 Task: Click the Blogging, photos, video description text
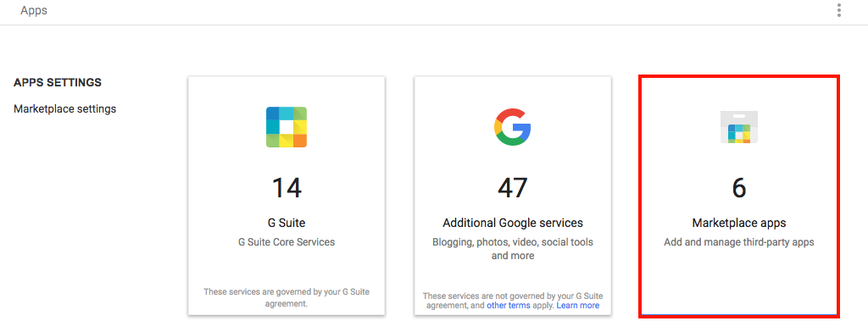pyautogui.click(x=513, y=249)
